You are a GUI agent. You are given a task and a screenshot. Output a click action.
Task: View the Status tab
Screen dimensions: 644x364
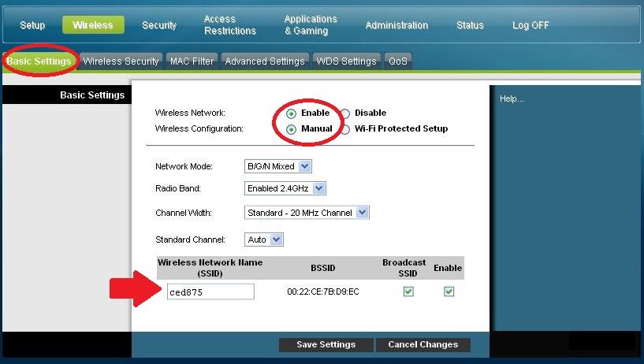471,25
